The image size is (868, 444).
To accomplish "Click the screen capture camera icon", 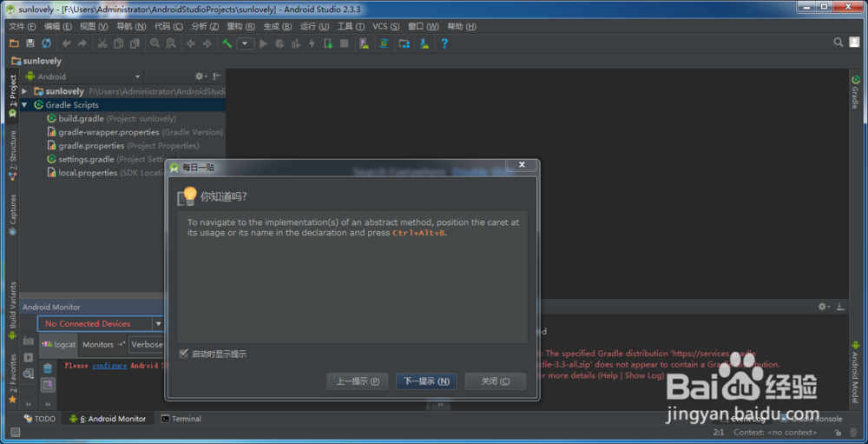I will pyautogui.click(x=29, y=341).
